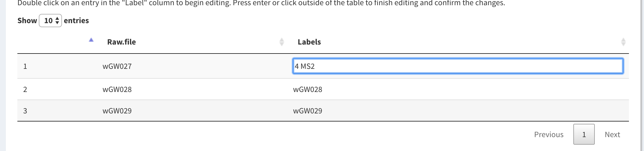The height and width of the screenshot is (151, 644).
Task: Go to the Next page
Action: 612,135
